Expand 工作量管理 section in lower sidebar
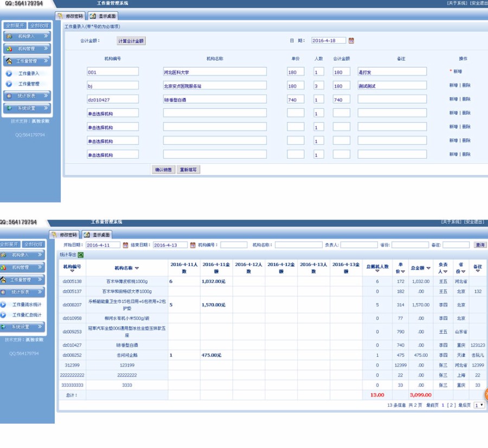The width and height of the screenshot is (488, 448). (22, 280)
